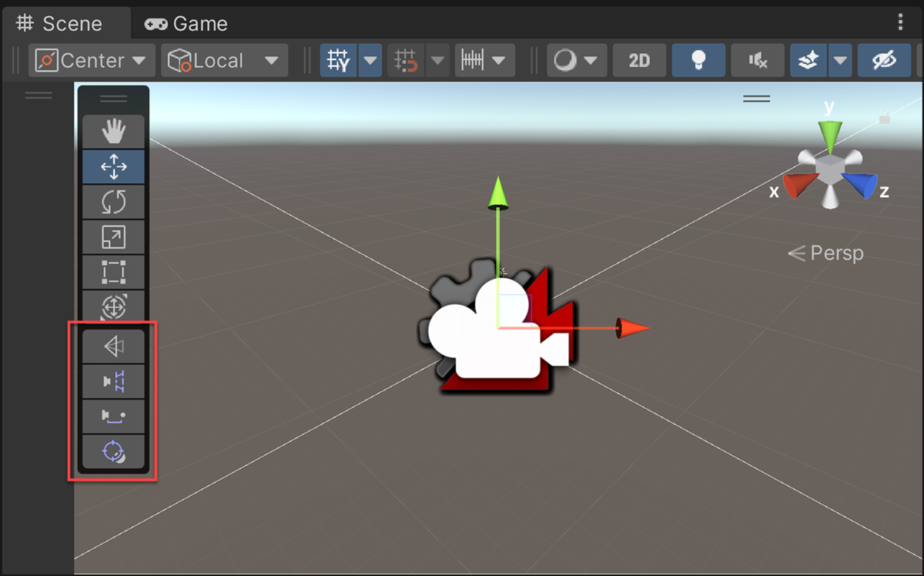The height and width of the screenshot is (576, 924).
Task: Select the Rect tool
Action: click(x=114, y=273)
